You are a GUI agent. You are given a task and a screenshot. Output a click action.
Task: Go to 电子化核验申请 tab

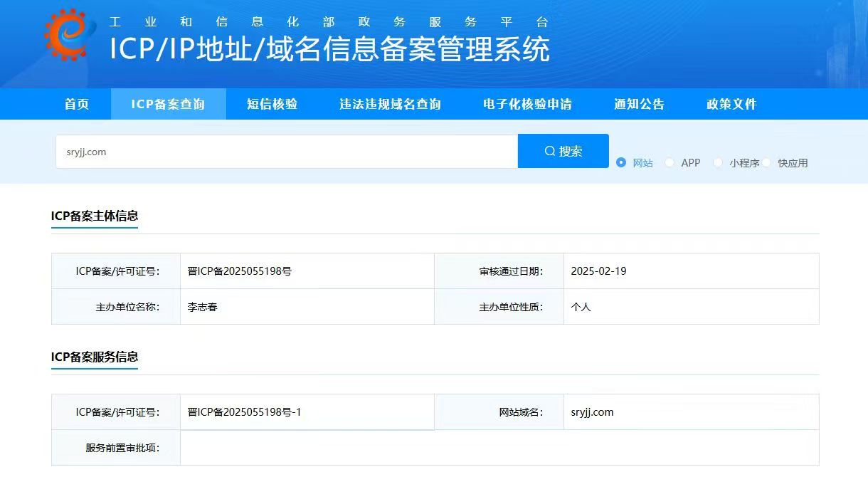[x=527, y=104]
